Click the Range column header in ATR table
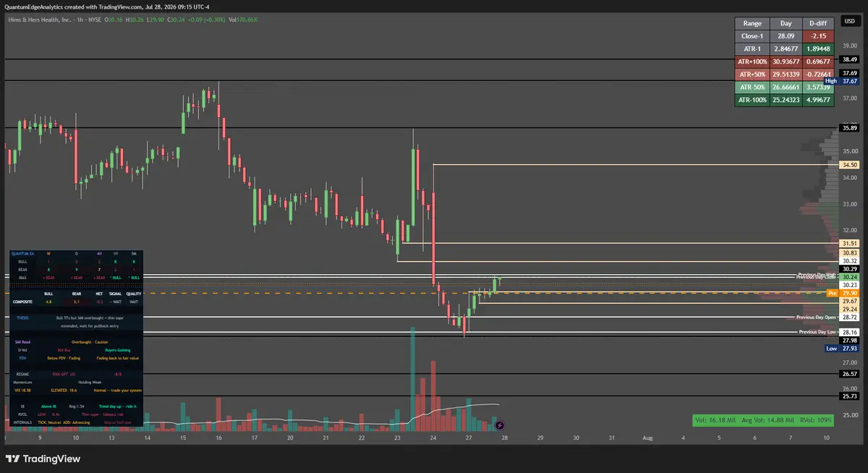 point(752,23)
